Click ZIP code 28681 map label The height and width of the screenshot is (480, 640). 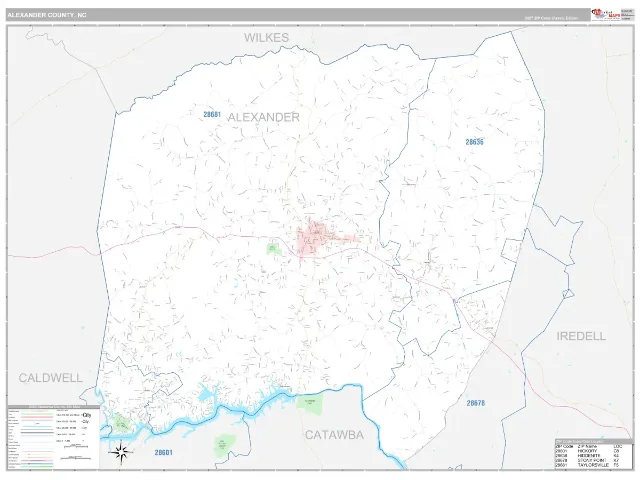coord(212,115)
